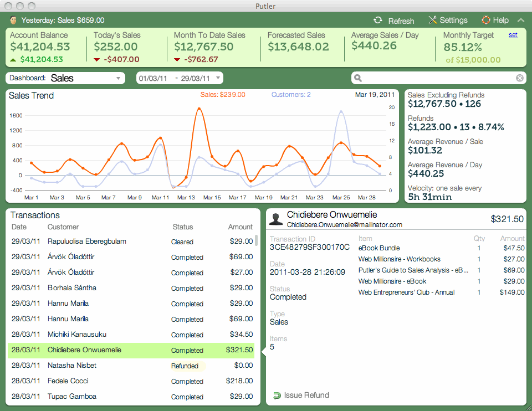
Task: Click the Account Balance $41,204.53 value
Action: click(x=40, y=47)
